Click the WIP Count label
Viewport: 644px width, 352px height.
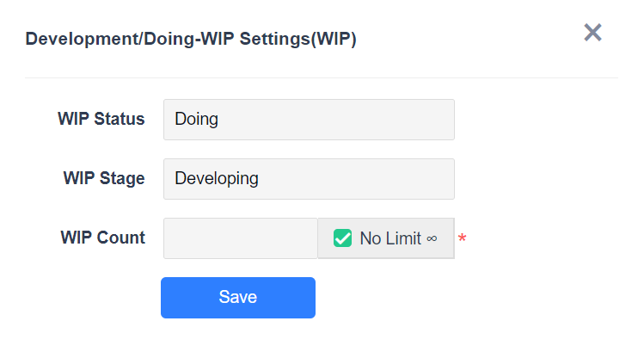pyautogui.click(x=103, y=238)
